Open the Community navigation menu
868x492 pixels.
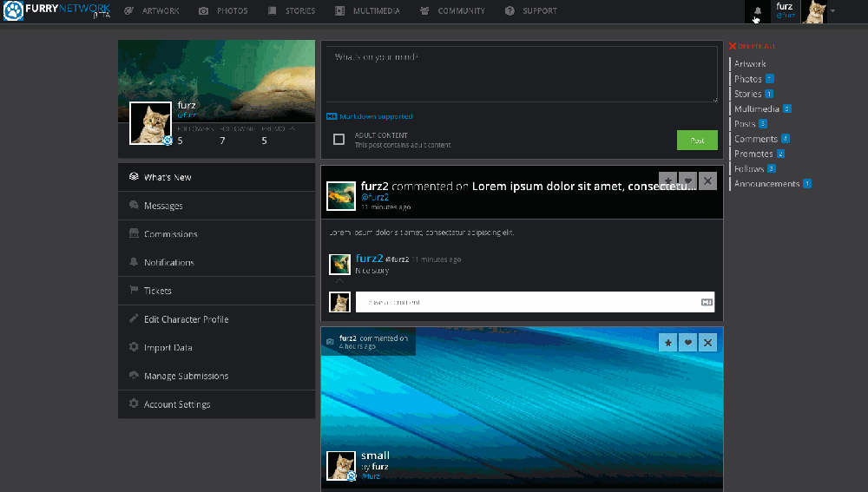pyautogui.click(x=452, y=10)
